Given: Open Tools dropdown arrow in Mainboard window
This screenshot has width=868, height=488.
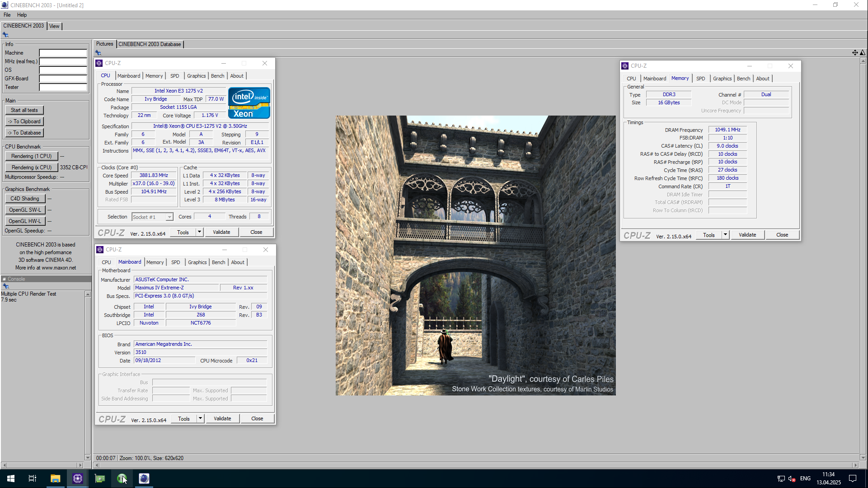Looking at the screenshot, I should pos(200,418).
